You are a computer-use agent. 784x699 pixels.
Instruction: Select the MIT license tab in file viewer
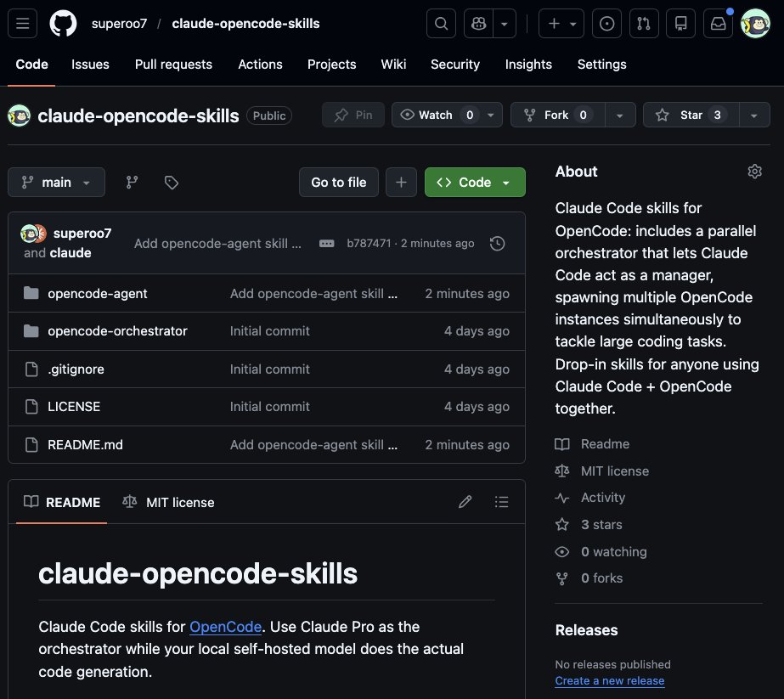coord(168,503)
